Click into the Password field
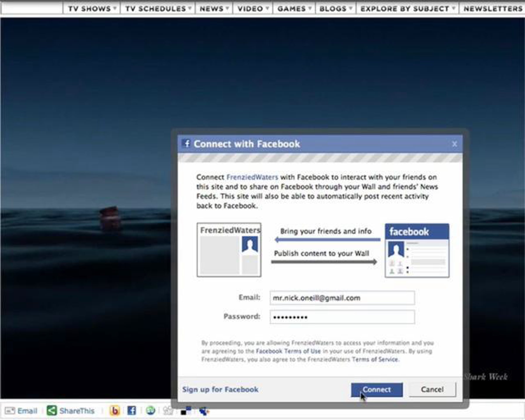 (342, 317)
